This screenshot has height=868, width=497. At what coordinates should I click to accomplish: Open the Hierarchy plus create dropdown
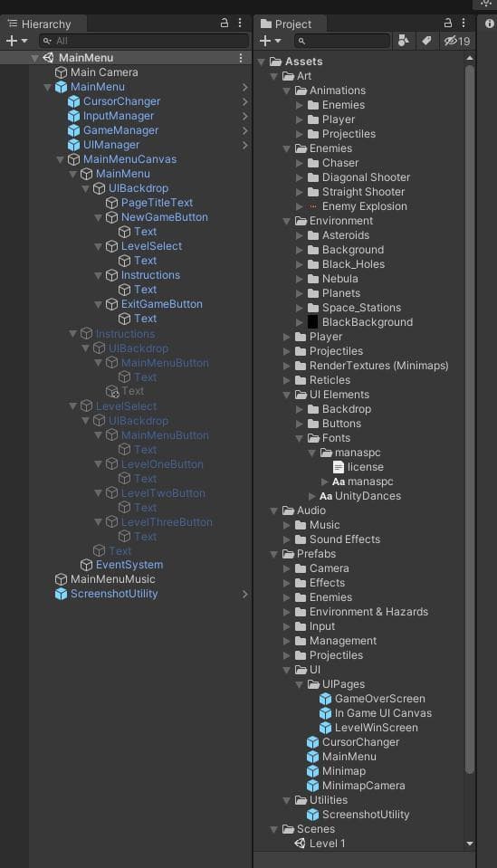pyautogui.click(x=16, y=41)
